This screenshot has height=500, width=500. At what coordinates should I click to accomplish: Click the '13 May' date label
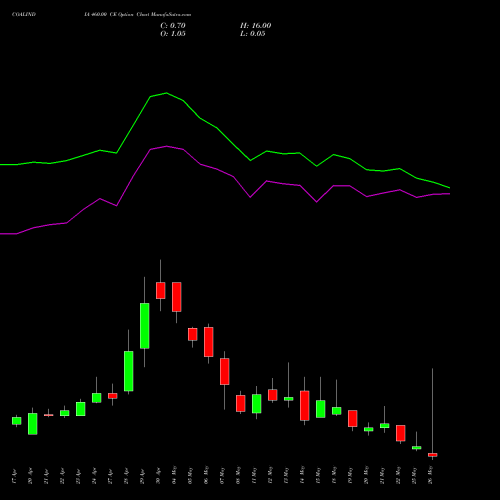[286, 475]
